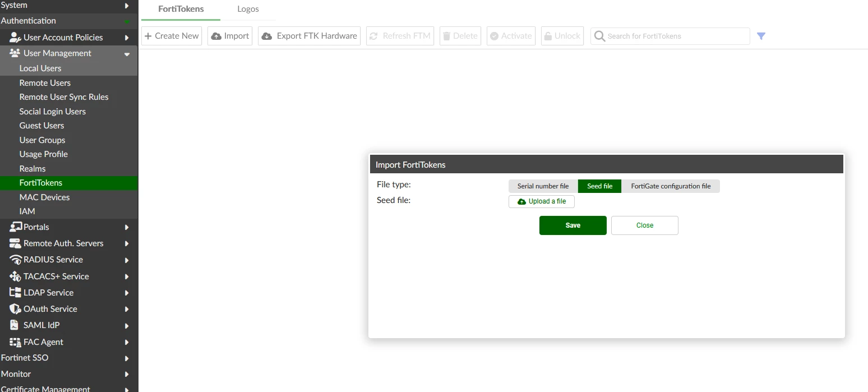Click the User Management people icon
This screenshot has height=392, width=868.
click(15, 53)
